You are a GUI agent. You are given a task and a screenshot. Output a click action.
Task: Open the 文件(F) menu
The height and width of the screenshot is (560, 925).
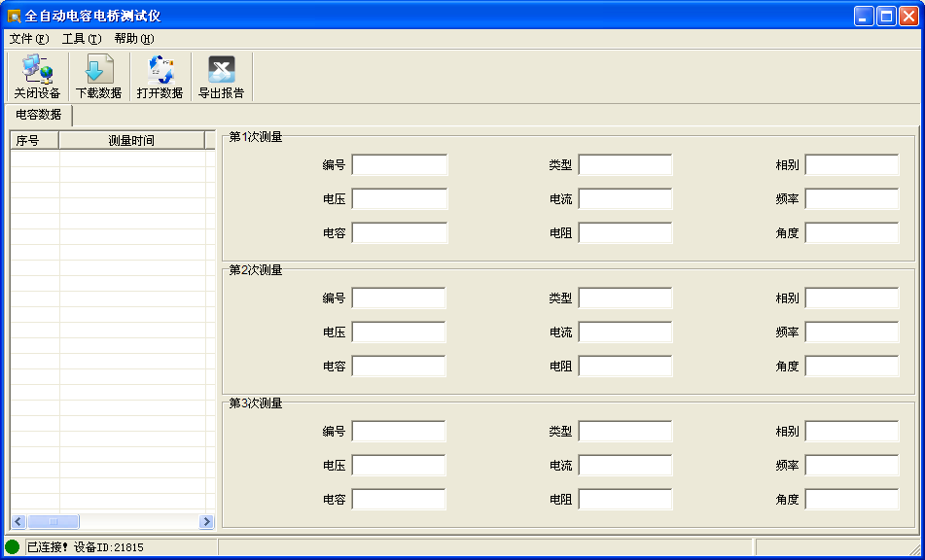(x=29, y=39)
